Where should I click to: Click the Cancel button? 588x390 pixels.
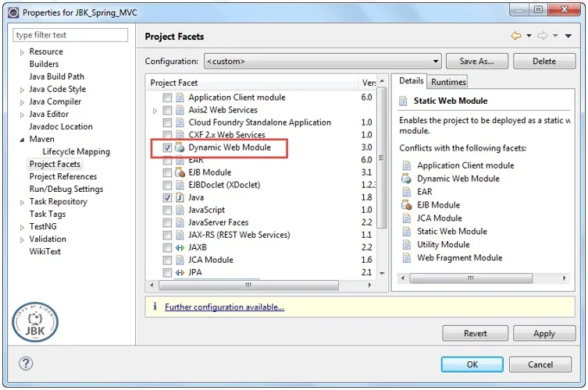540,364
